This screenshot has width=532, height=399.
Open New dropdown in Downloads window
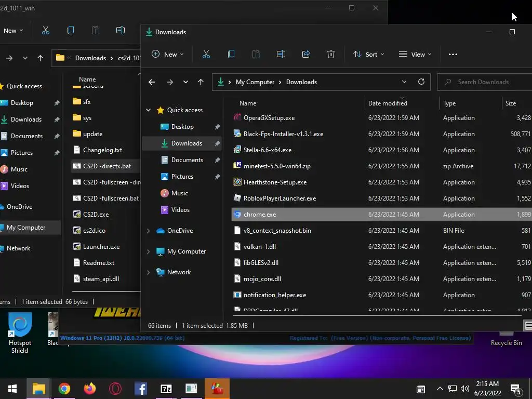[168, 54]
